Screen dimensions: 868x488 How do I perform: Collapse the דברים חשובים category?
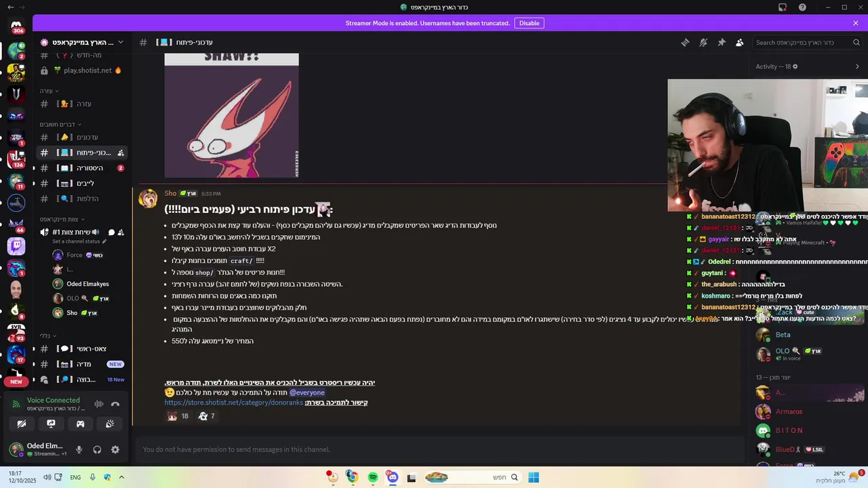[x=60, y=124]
